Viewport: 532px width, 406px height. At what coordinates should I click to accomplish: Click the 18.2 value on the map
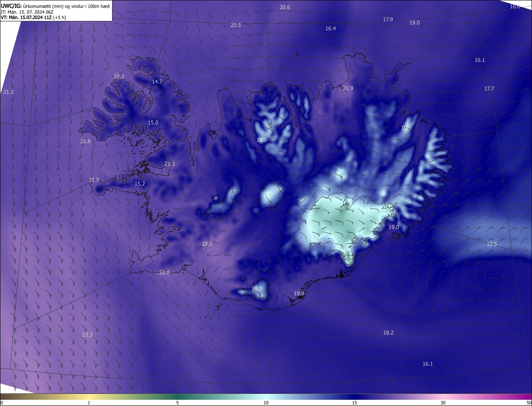388,333
